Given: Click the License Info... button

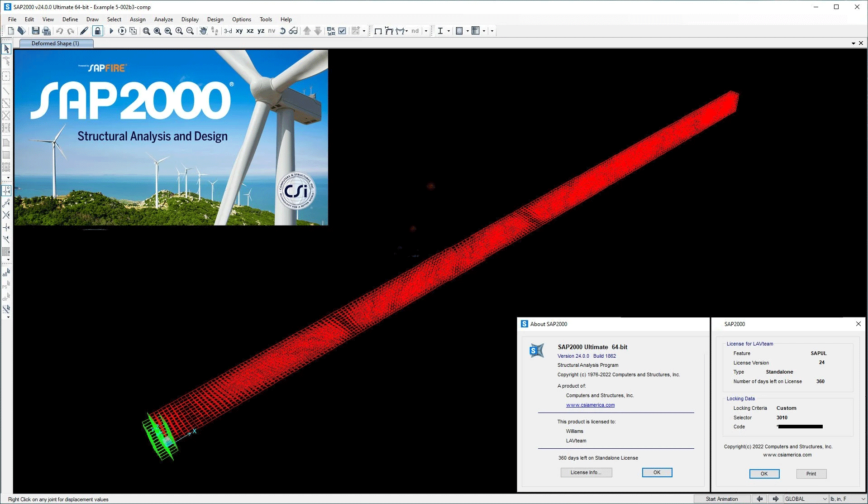Looking at the screenshot, I should coord(586,472).
